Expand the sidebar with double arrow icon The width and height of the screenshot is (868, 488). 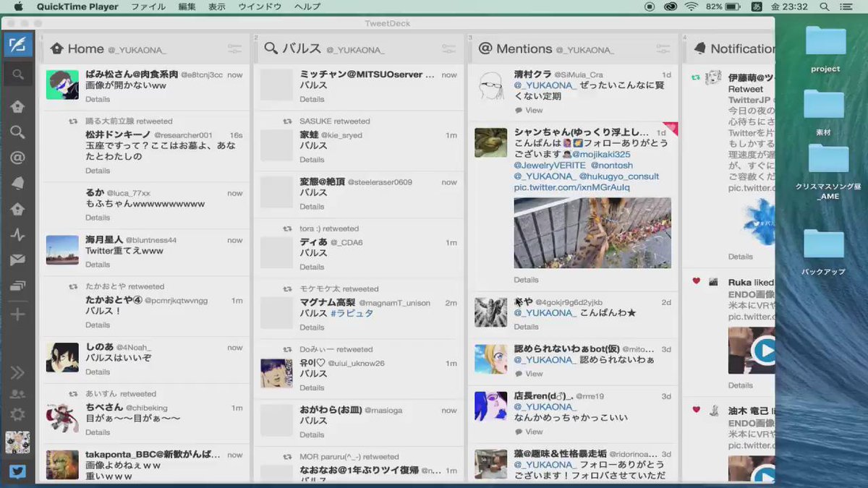pos(17,372)
